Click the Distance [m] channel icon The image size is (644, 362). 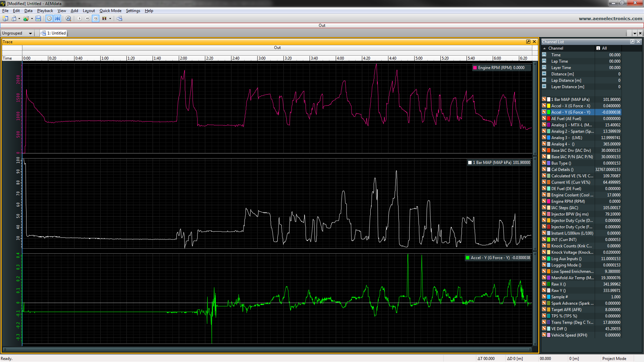[x=544, y=74]
